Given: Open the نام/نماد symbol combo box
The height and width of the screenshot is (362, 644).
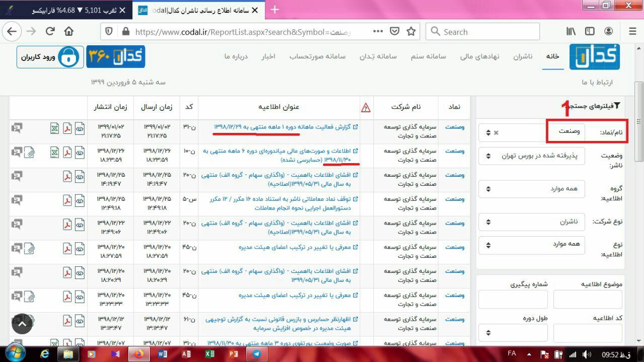Looking at the screenshot, I should [532, 132].
